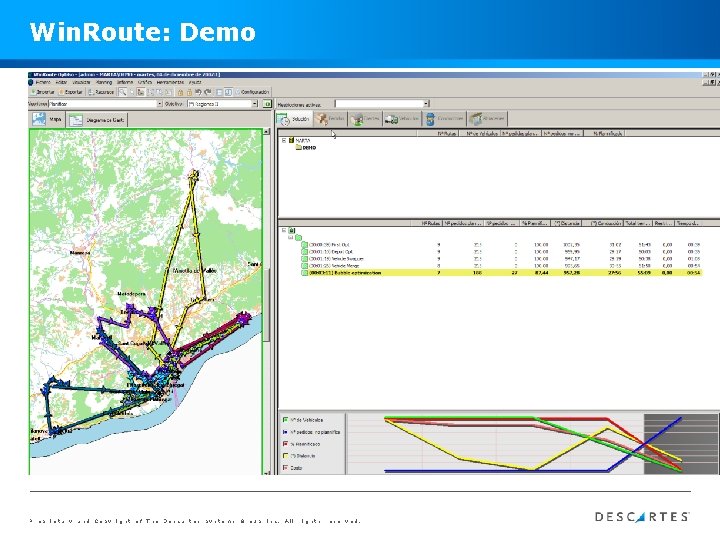
Task: Click the green Vehicle Merge row icon
Action: [304, 266]
